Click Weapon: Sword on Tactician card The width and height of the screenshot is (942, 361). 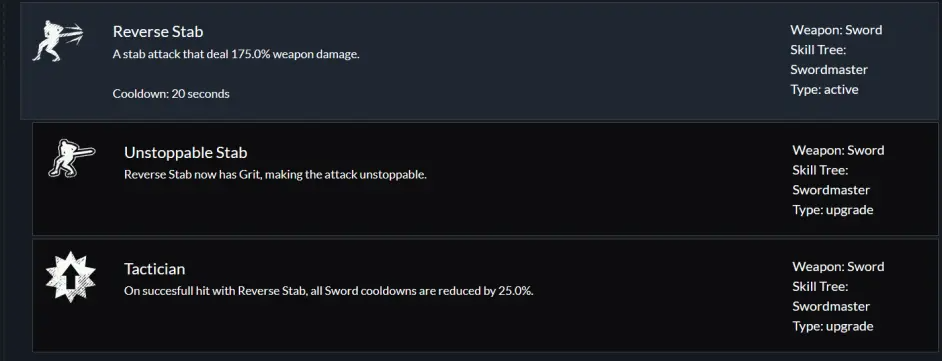(x=838, y=267)
